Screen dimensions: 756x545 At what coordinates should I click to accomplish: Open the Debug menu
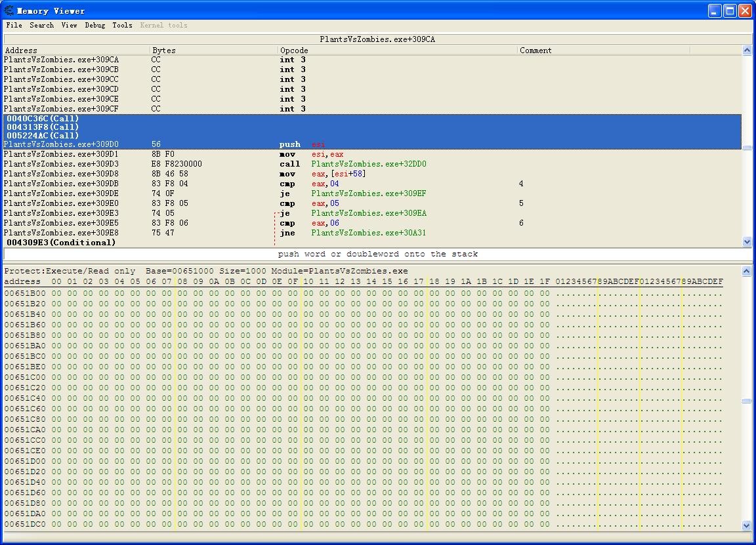pyautogui.click(x=95, y=25)
